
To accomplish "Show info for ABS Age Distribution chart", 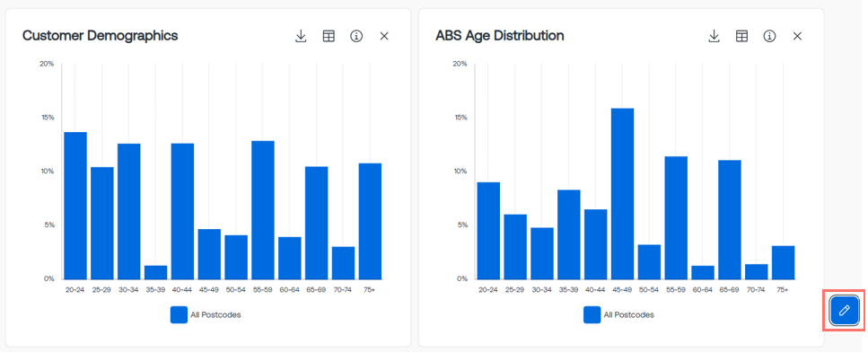I will pyautogui.click(x=769, y=37).
